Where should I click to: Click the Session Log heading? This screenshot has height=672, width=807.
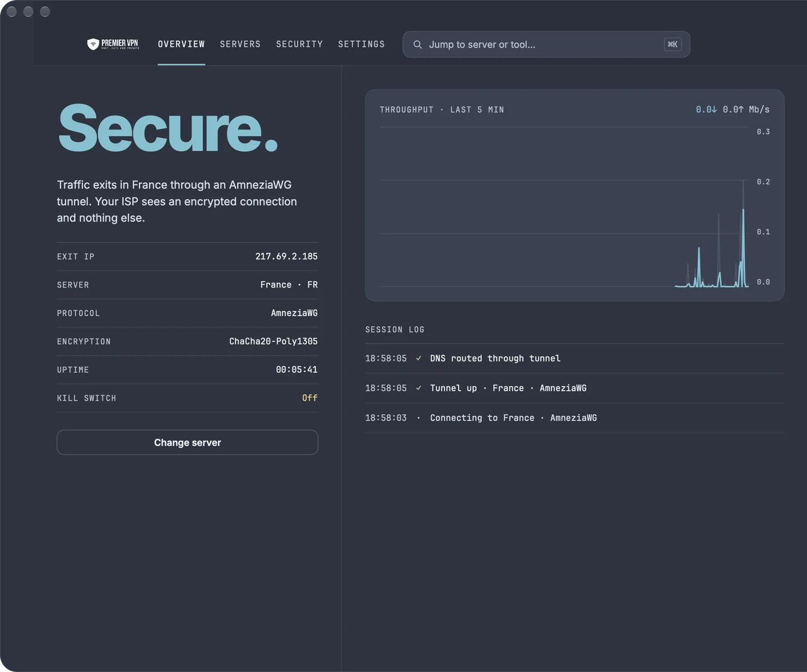click(395, 330)
